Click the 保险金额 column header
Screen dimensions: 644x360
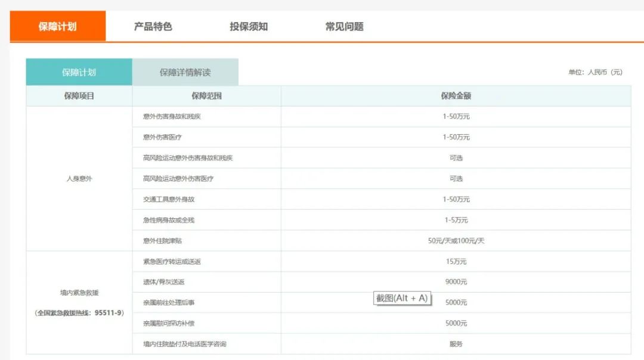coord(456,95)
